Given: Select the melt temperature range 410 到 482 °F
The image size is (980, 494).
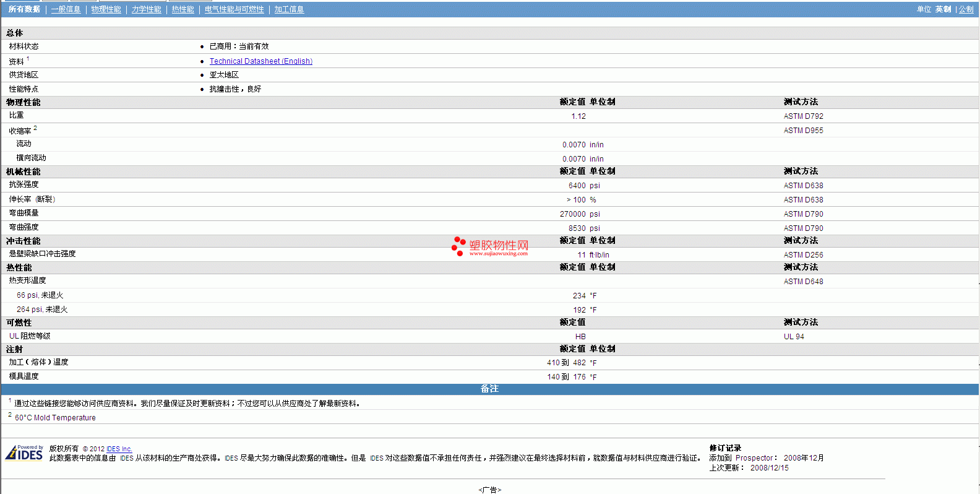Looking at the screenshot, I should coord(572,363).
